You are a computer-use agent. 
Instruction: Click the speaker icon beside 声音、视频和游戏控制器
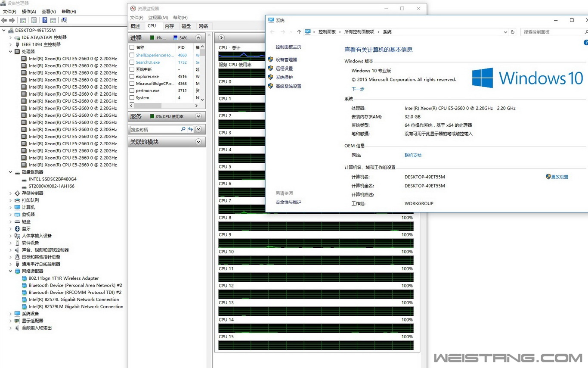click(17, 250)
